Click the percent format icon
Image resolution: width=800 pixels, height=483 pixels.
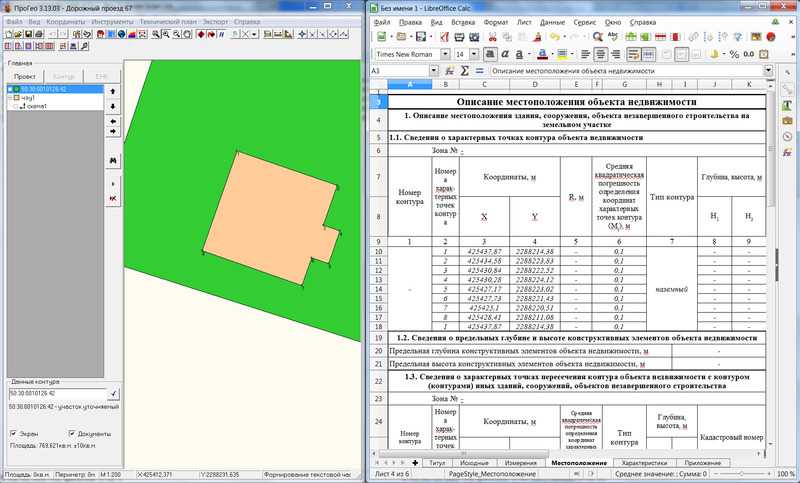tap(733, 53)
